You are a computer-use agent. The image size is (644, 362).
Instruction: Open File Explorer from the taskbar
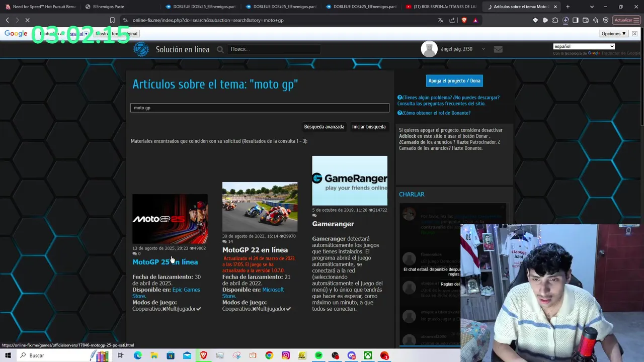click(x=154, y=355)
